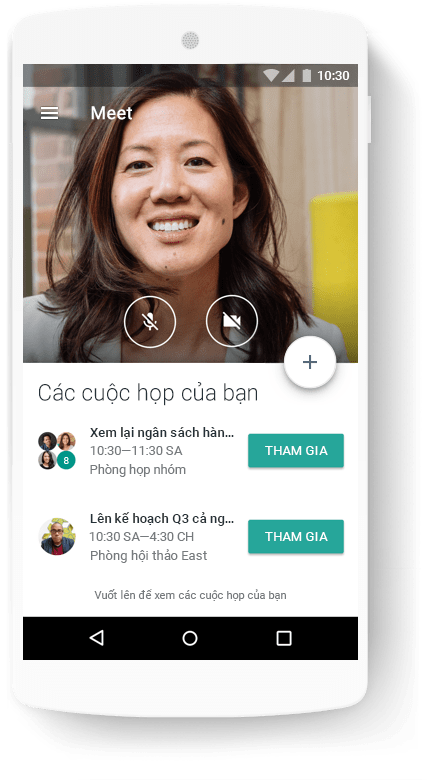The image size is (440, 780).
Task: Tap Vuốt lên để xem các cuộc họp hint
Action: tap(190, 595)
